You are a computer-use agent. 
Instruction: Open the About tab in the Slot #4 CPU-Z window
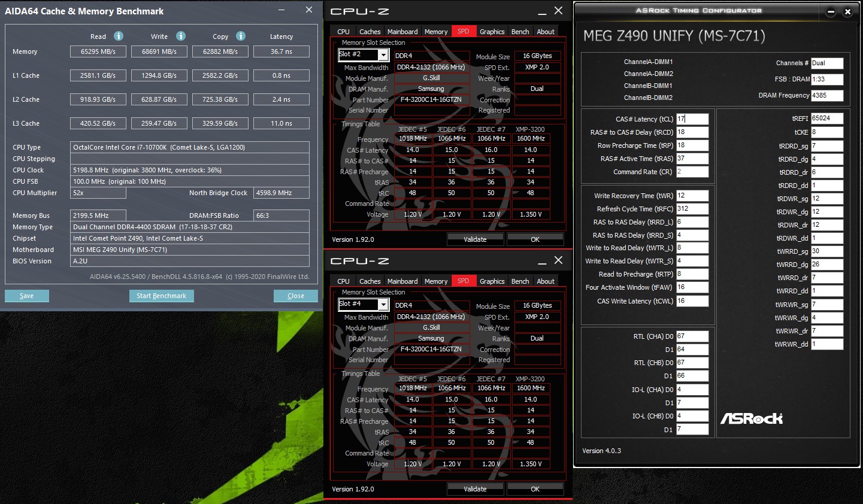pyautogui.click(x=546, y=281)
